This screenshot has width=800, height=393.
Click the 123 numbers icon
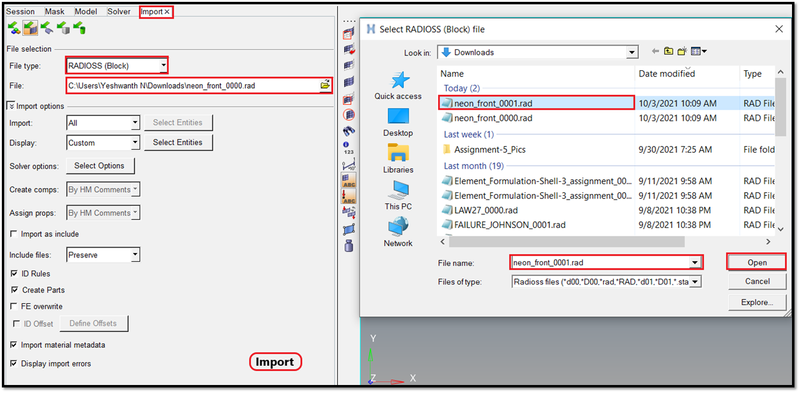click(349, 148)
